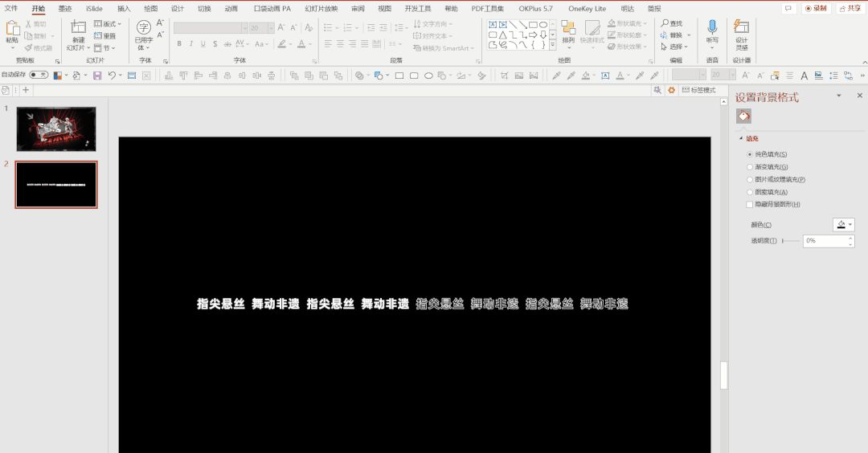Switch to the iSlide tab
Screen dimensions: 868x453
(94, 8)
